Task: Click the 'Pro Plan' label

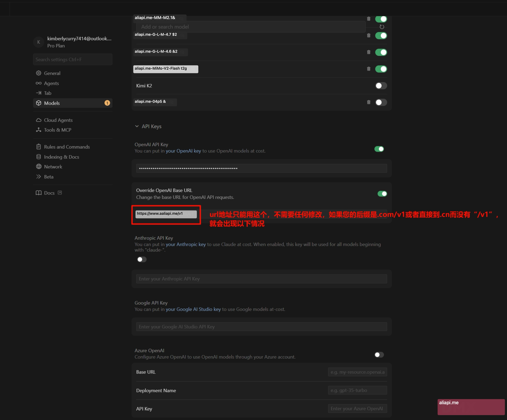Action: (x=56, y=46)
